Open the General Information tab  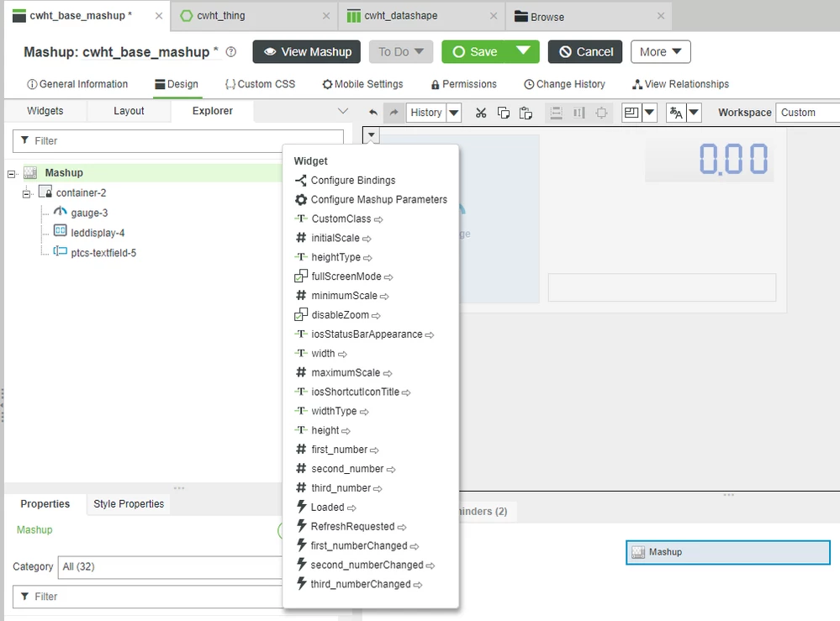[77, 84]
